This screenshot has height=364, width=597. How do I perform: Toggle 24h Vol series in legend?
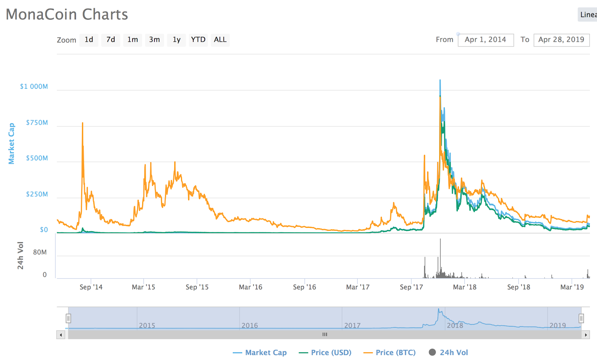click(x=448, y=352)
